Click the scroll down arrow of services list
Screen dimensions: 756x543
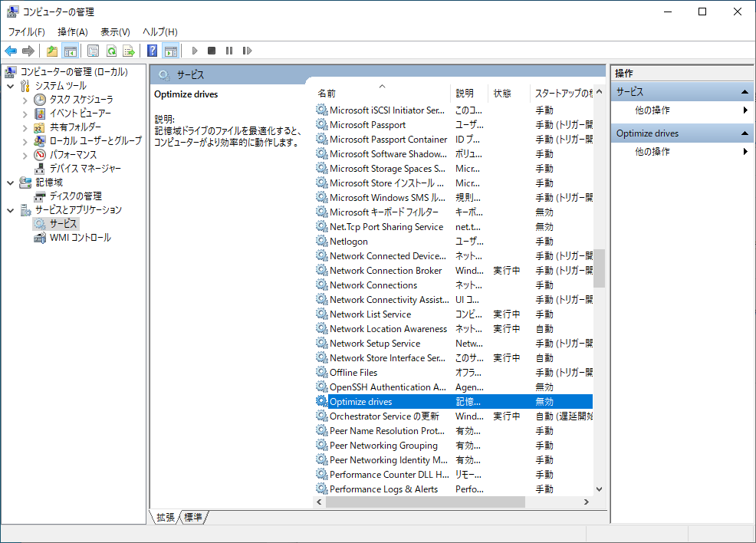tap(600, 489)
